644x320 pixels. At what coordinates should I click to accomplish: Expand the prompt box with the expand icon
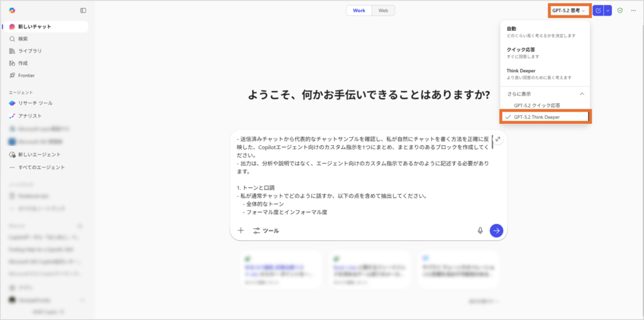pyautogui.click(x=497, y=139)
